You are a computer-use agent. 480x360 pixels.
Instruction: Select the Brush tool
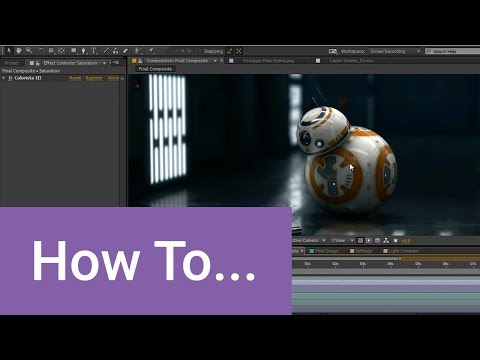106,51
